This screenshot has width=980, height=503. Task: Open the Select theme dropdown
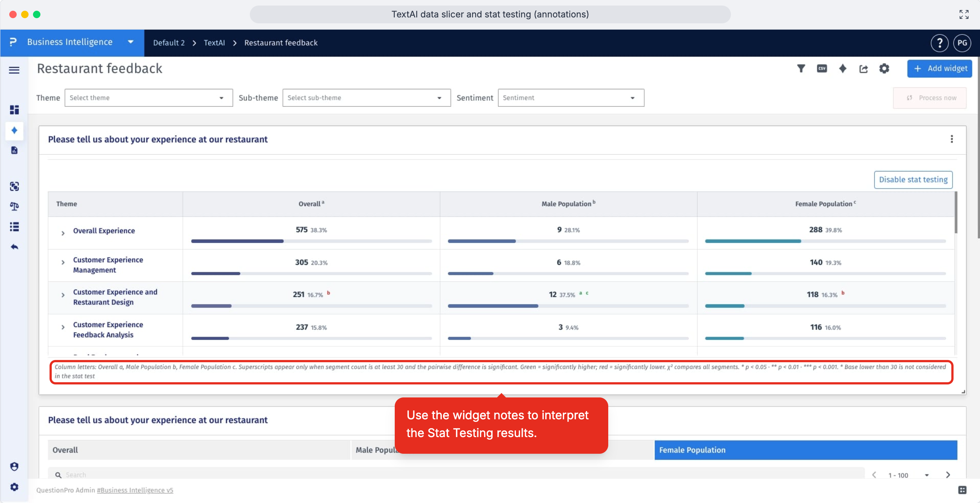point(148,98)
